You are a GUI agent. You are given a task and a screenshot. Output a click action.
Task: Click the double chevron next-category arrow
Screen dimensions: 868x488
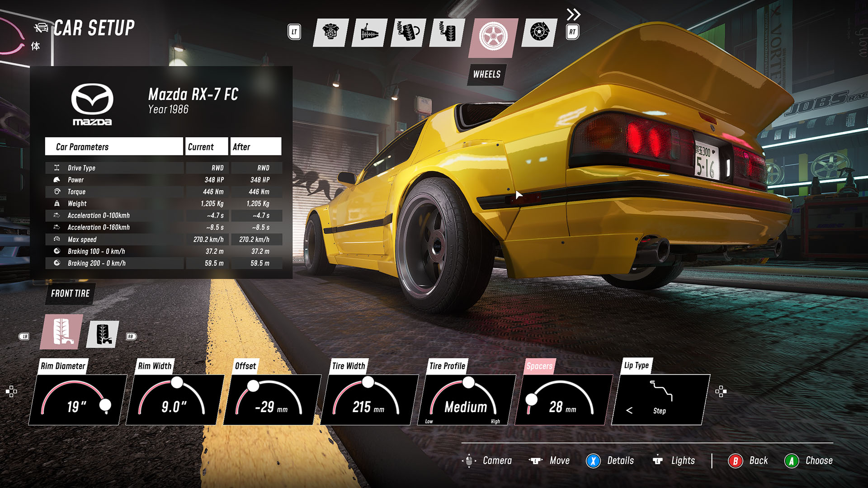click(x=573, y=14)
